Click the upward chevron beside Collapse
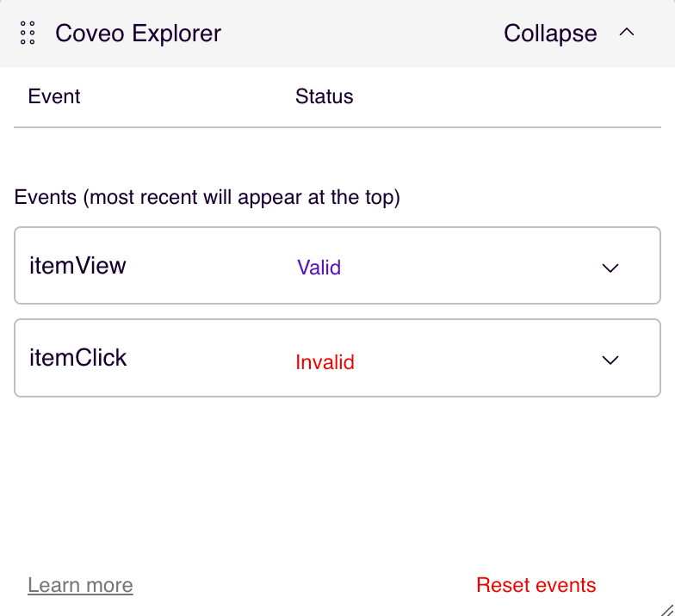This screenshot has height=616, width=675. click(627, 33)
